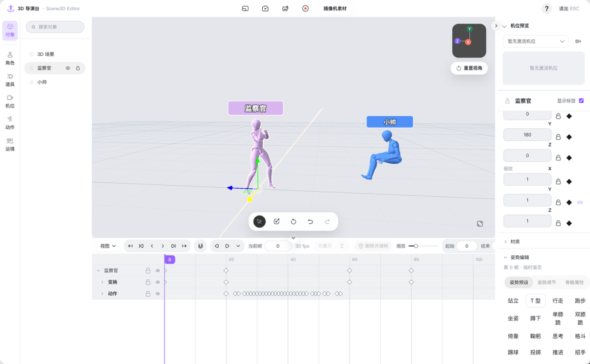The height and width of the screenshot is (364, 590).
Task: Adjust the 缩放 timeline zoom slider
Action: coord(423,246)
